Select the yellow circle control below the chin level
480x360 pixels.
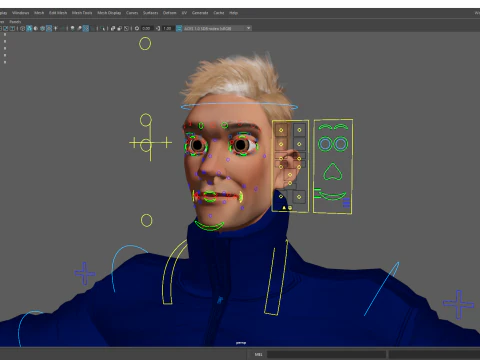coord(146,220)
